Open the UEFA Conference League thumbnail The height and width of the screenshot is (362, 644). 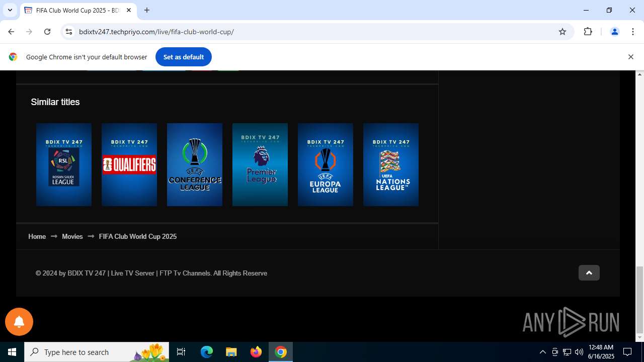pyautogui.click(x=195, y=164)
